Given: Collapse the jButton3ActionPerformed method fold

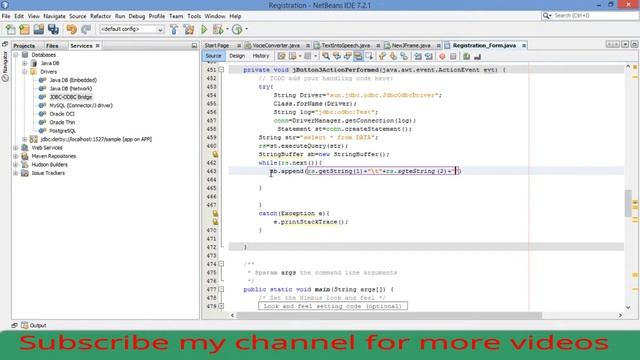Looking at the screenshot, I should click(221, 70).
